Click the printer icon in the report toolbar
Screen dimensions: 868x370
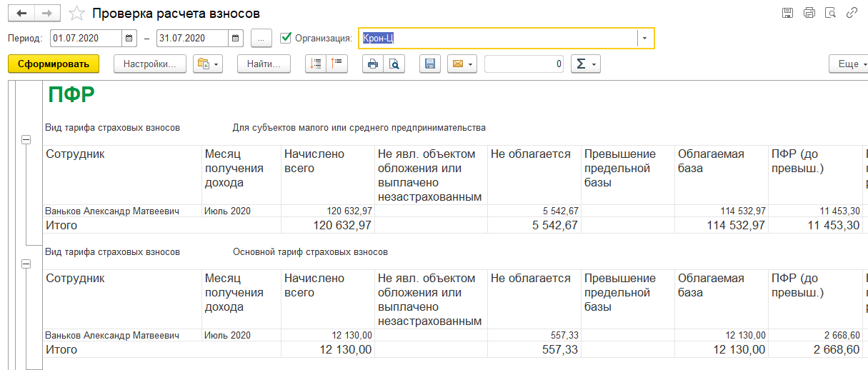pyautogui.click(x=372, y=64)
